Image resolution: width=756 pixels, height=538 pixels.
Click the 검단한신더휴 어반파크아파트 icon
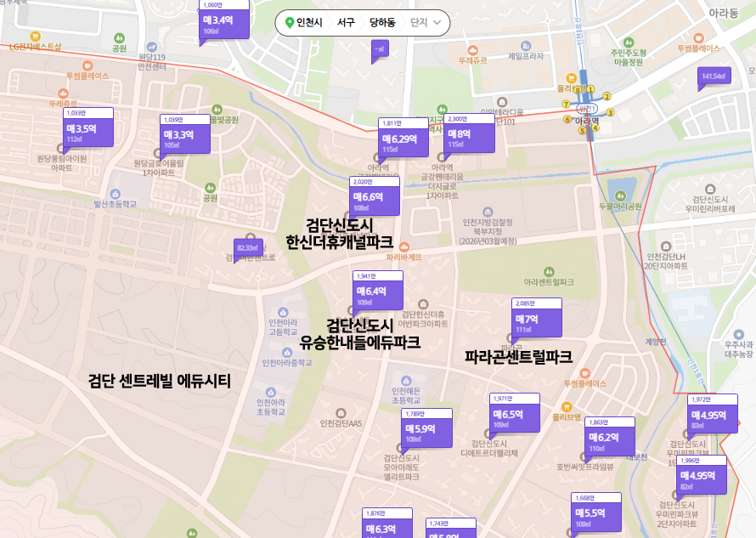(x=423, y=304)
